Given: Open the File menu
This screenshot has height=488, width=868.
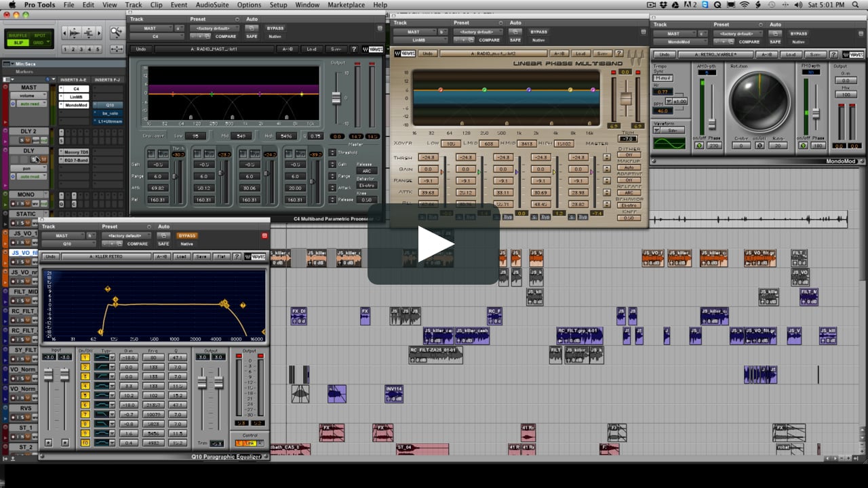Looking at the screenshot, I should [x=69, y=5].
